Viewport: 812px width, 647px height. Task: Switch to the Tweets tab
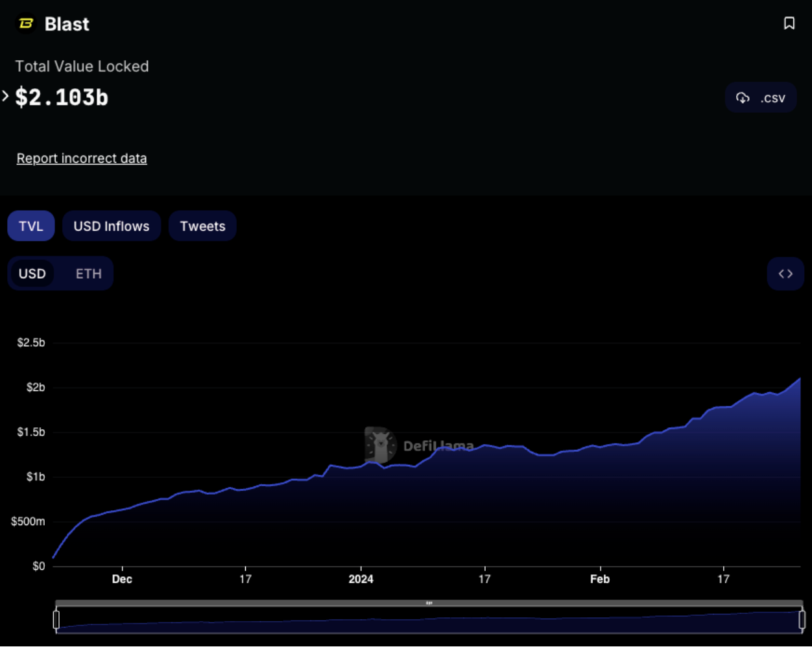202,226
